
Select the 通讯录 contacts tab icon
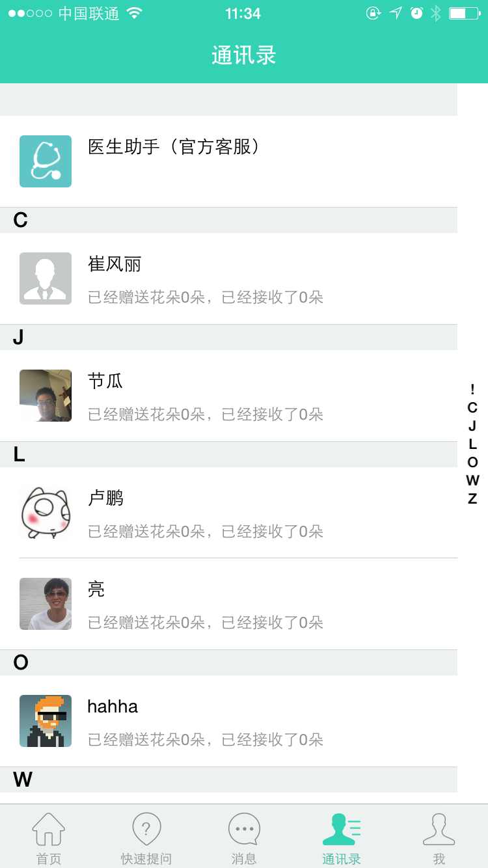click(342, 829)
